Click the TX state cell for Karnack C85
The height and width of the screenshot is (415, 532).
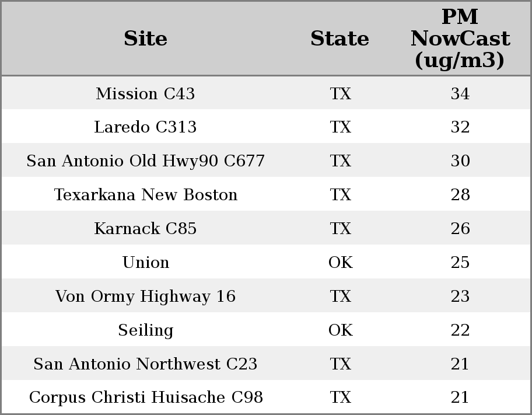click(340, 229)
